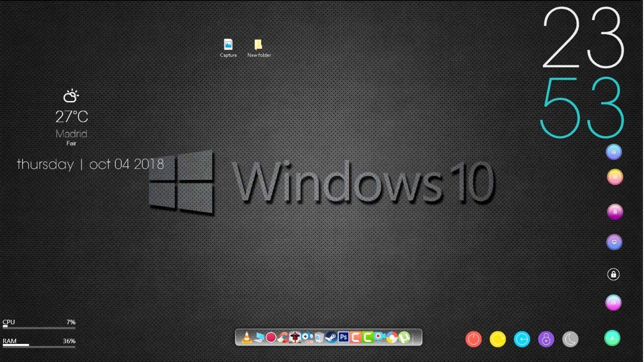Click the CPU usage bar
This screenshot has height=362, width=644.
(39, 327)
